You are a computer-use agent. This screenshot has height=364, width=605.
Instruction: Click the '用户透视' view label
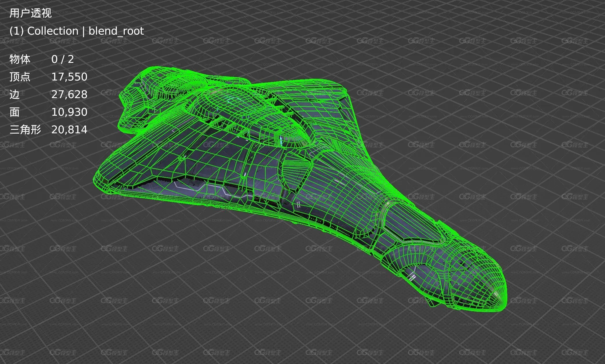point(31,13)
